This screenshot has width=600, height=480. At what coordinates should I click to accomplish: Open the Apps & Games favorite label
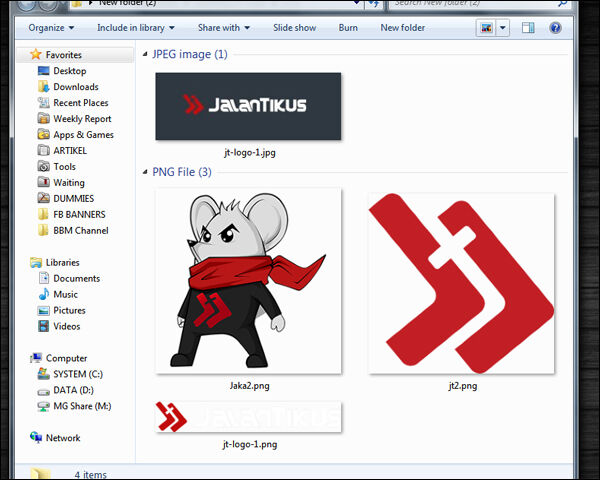(x=83, y=135)
